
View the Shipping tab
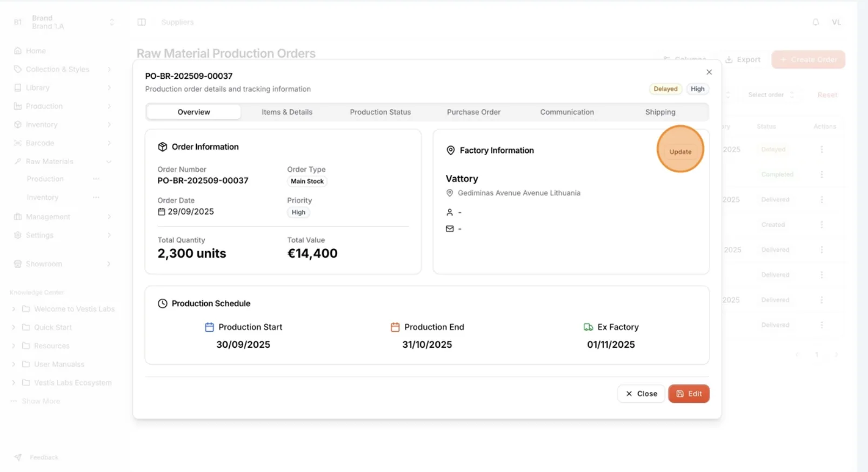660,112
